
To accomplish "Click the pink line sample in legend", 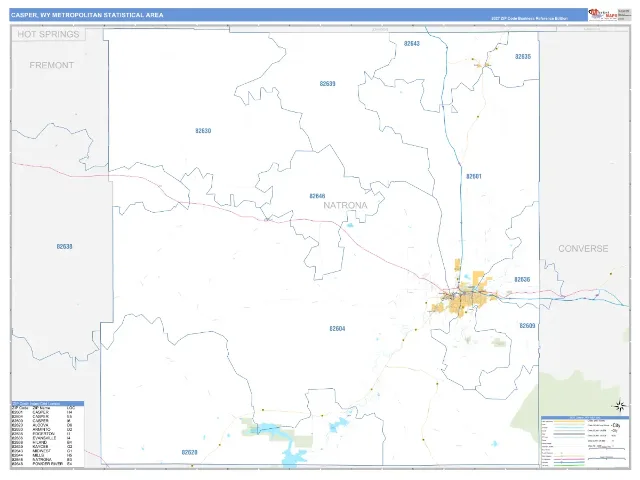I will [x=569, y=459].
